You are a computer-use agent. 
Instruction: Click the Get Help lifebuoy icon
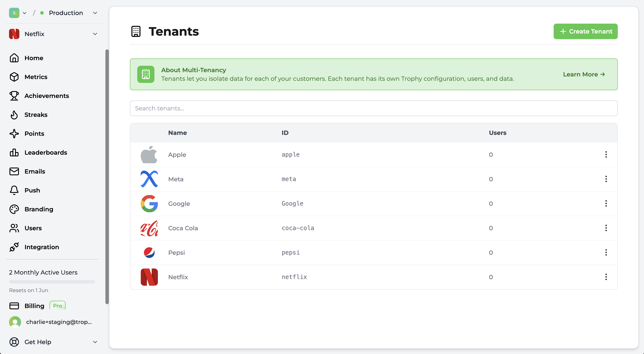coord(14,342)
